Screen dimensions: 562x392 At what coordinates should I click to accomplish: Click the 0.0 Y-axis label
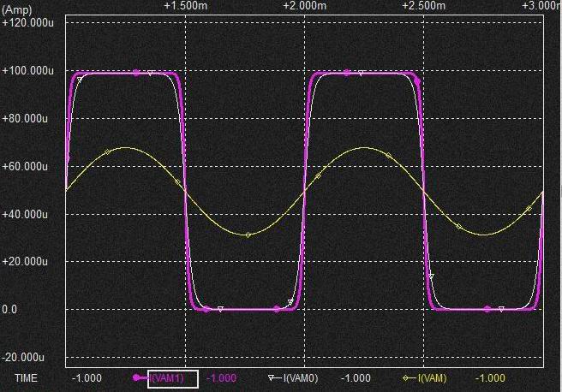[x=10, y=309]
